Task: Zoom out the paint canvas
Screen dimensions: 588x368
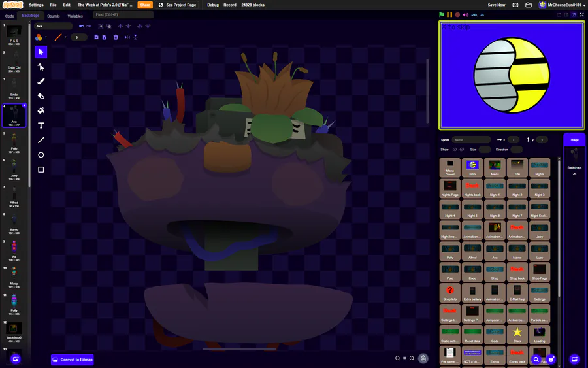Action: coord(397,358)
